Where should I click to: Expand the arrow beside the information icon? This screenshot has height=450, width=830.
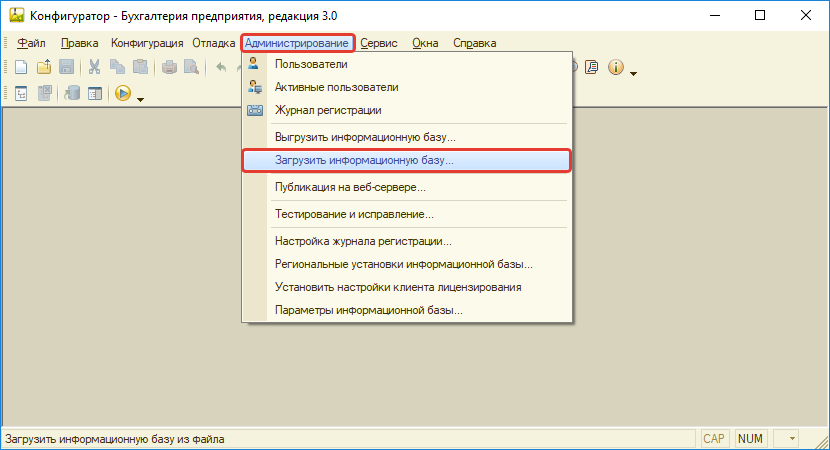click(x=633, y=74)
